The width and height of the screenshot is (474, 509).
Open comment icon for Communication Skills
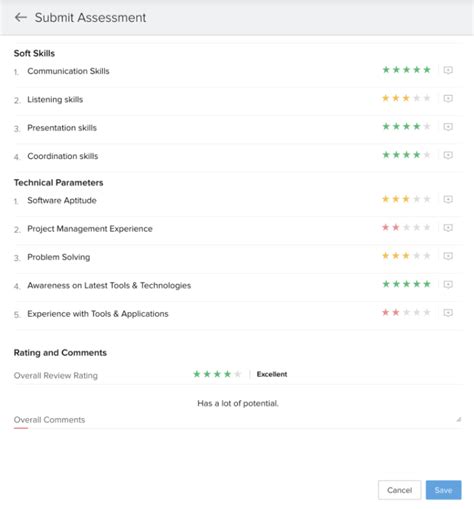pyautogui.click(x=448, y=70)
